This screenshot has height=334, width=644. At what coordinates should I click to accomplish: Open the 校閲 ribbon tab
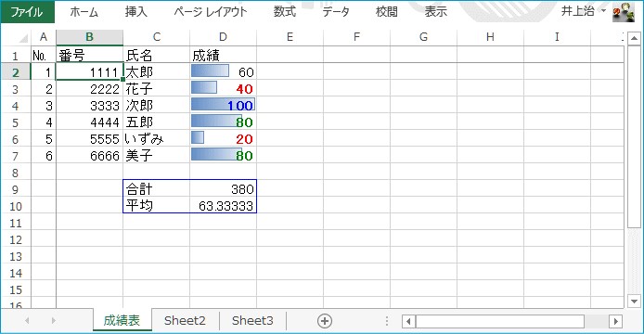(x=386, y=12)
